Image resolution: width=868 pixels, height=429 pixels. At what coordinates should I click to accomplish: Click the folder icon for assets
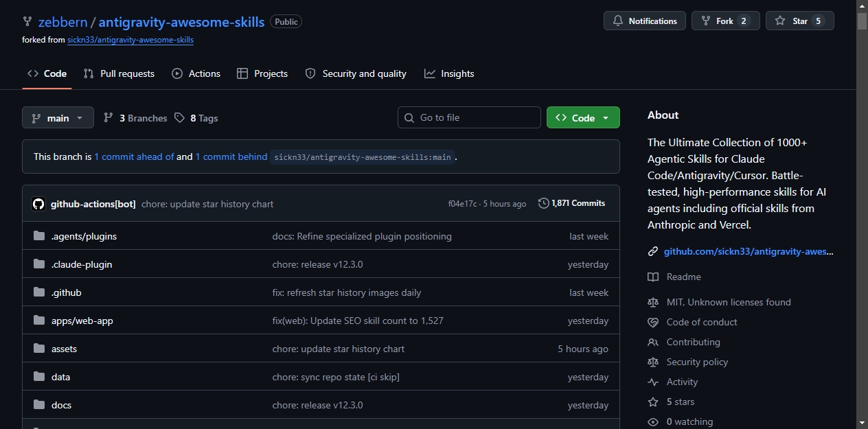(39, 349)
